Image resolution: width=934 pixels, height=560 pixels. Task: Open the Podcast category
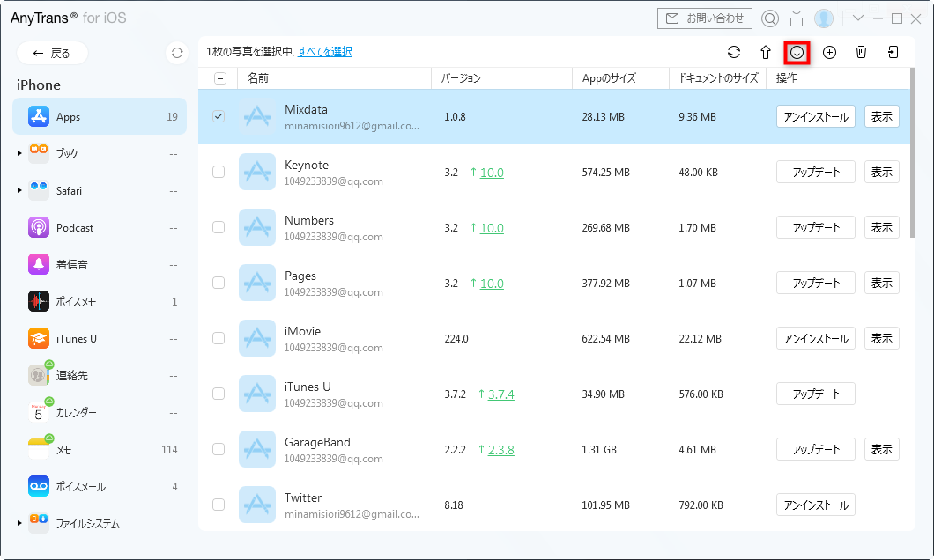pos(100,228)
